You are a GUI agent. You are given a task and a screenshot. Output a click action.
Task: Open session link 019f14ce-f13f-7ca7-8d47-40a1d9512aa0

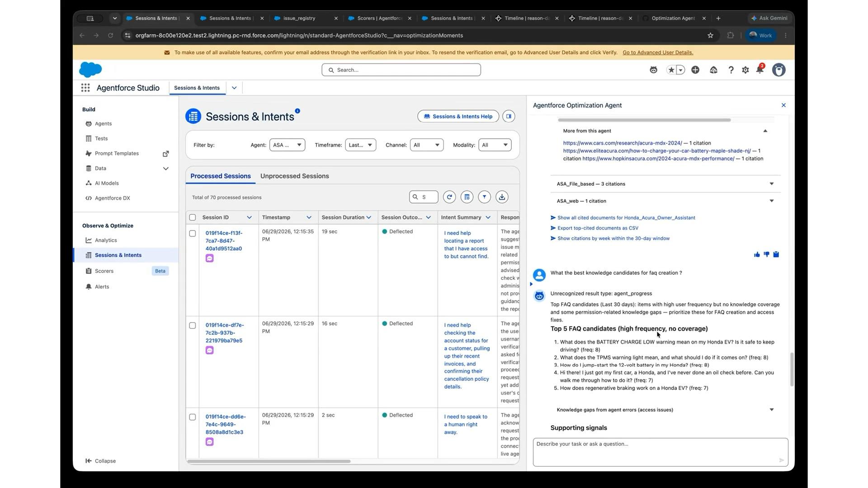(x=224, y=241)
